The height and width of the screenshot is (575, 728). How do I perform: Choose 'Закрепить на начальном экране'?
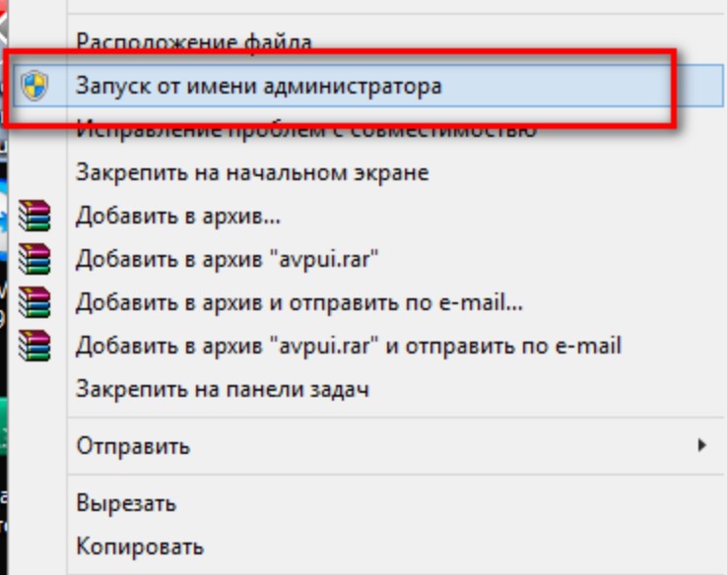[252, 172]
